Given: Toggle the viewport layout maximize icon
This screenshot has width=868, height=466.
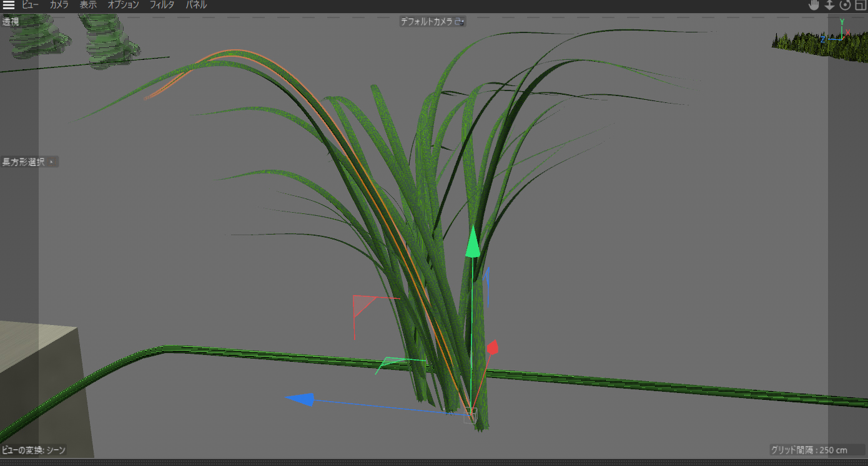Looking at the screenshot, I should [861, 5].
